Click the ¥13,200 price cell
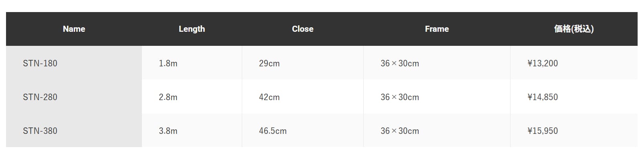 (543, 64)
